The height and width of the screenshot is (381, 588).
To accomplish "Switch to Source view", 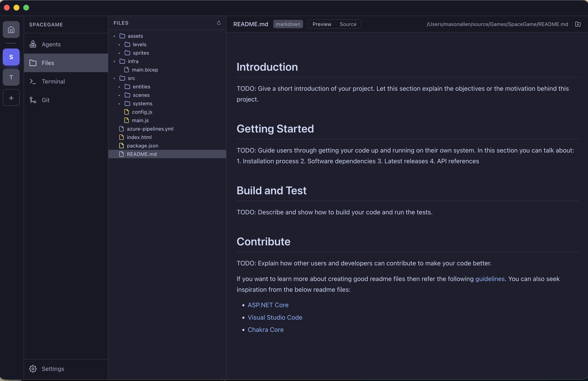I will [x=348, y=24].
